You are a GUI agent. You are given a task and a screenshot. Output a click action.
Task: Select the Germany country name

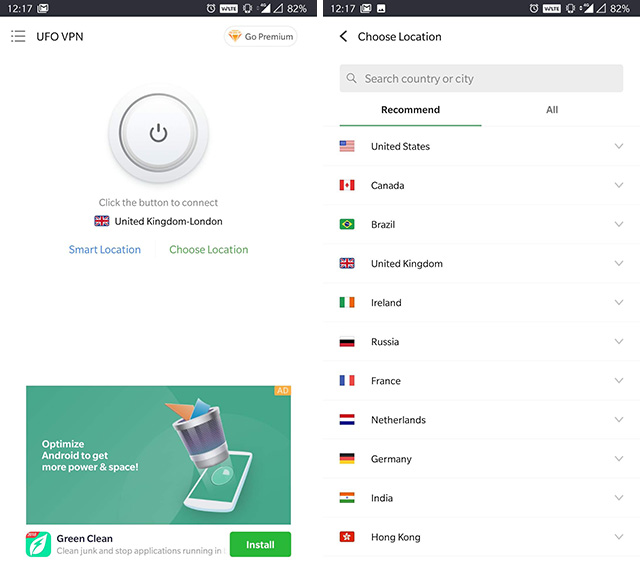click(x=391, y=459)
